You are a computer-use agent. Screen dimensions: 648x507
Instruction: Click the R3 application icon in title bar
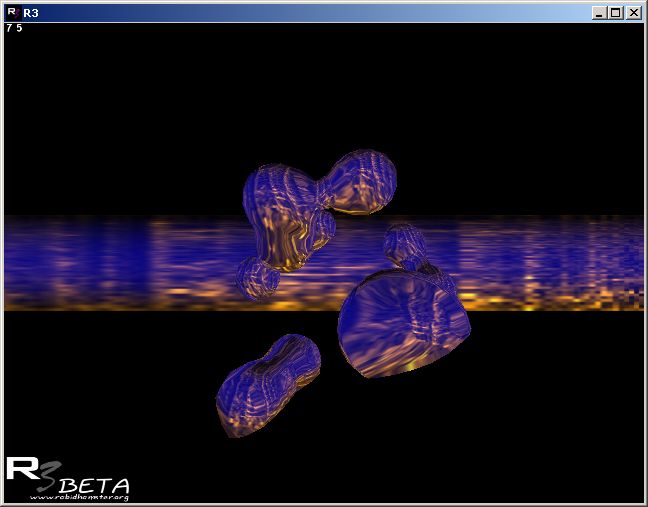coord(12,13)
